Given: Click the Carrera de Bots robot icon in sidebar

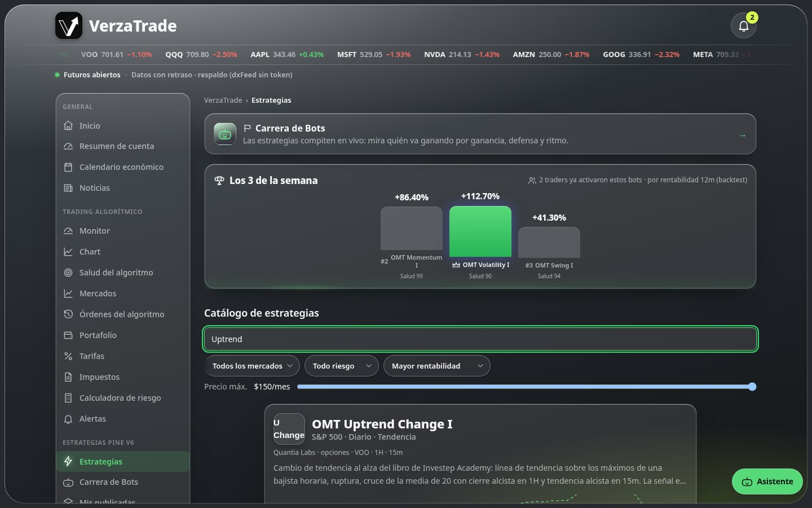Looking at the screenshot, I should (x=68, y=482).
